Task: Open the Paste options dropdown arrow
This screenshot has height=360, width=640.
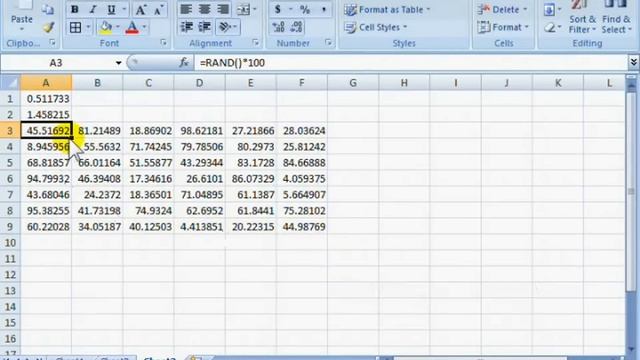Action: (22, 29)
